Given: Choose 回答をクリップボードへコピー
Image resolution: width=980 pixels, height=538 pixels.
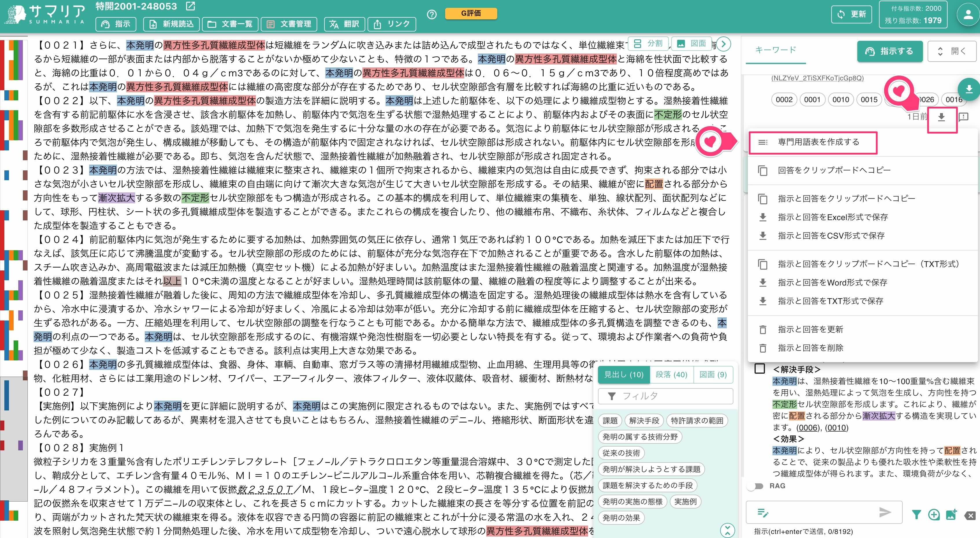Looking at the screenshot, I should 862,170.
